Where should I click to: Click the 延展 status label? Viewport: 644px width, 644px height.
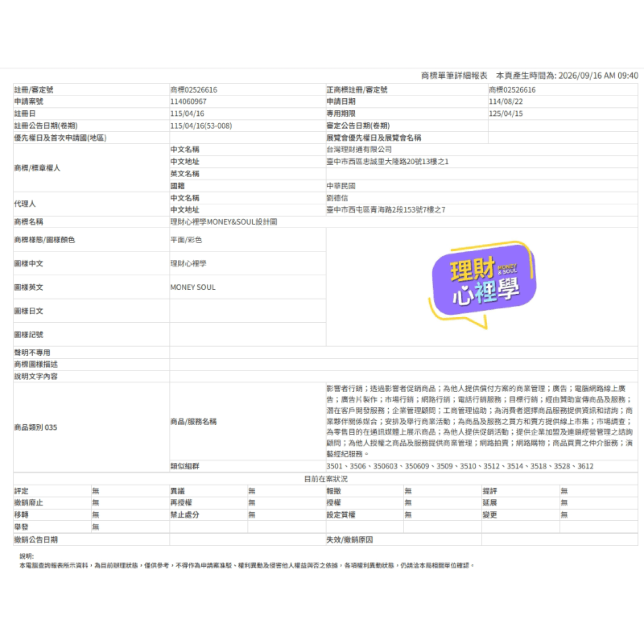click(x=489, y=502)
